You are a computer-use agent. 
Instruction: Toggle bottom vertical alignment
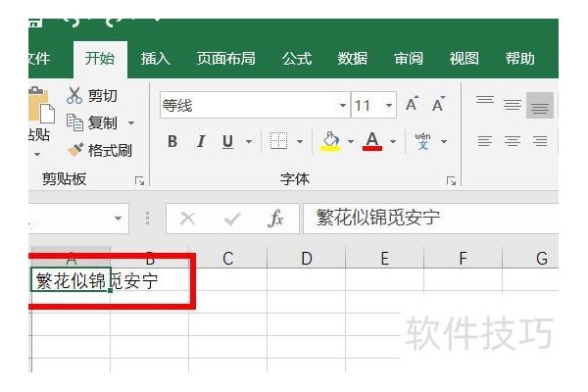540,106
